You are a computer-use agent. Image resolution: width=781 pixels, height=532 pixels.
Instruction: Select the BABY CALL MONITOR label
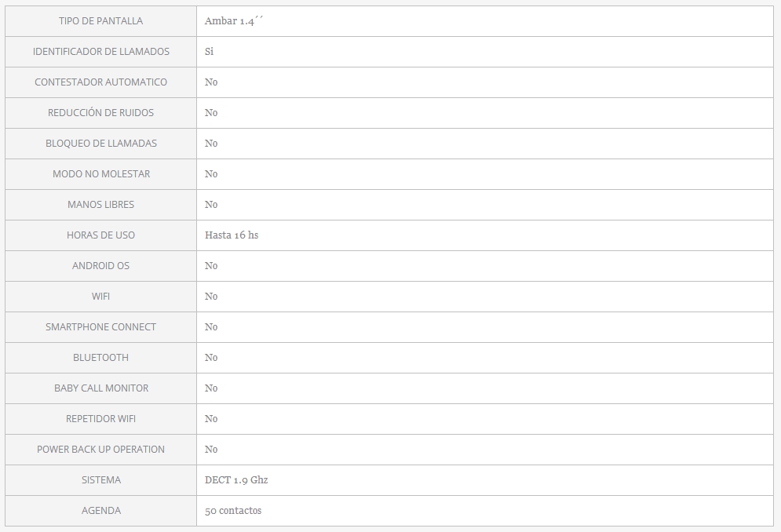pyautogui.click(x=100, y=388)
